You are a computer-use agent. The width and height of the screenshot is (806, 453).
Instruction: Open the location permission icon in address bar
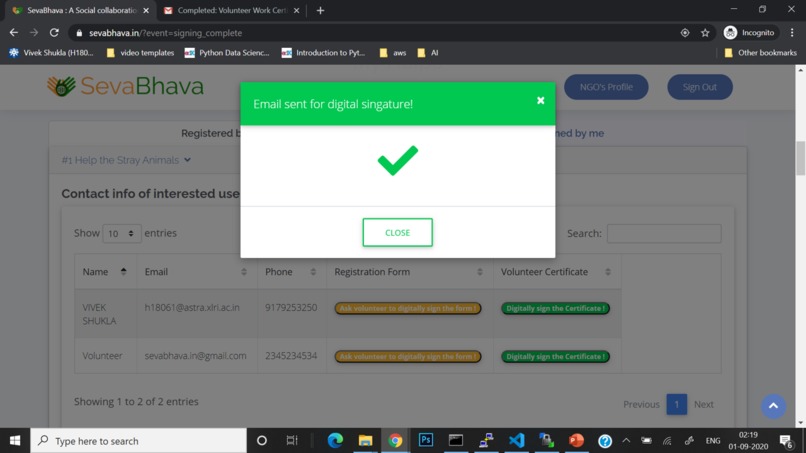pos(685,32)
